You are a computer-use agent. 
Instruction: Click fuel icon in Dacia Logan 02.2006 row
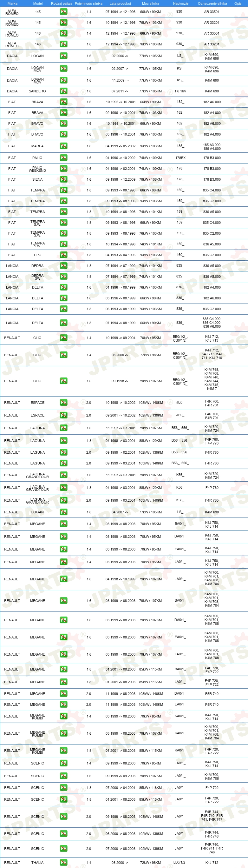point(64,56)
